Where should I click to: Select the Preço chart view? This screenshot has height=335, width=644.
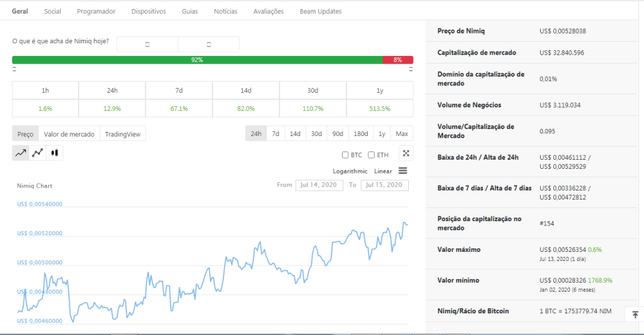coord(25,134)
